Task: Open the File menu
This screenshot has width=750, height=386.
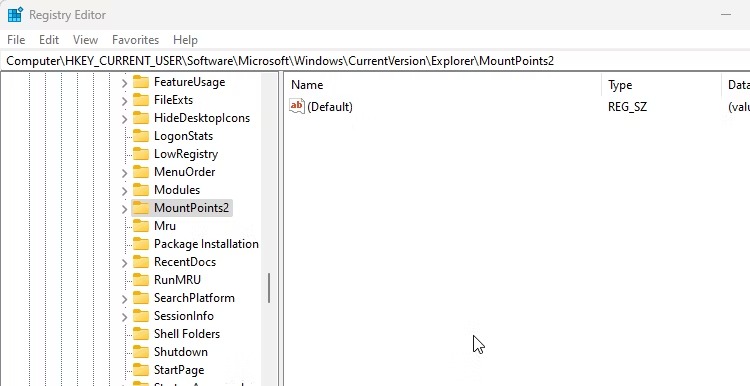Action: [16, 40]
